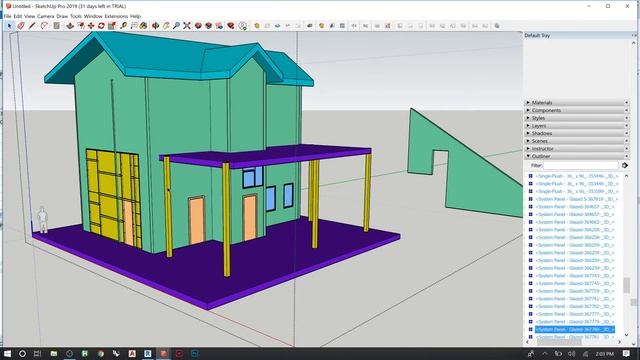640x360 pixels.
Task: Open the Edit menu
Action: coord(18,16)
